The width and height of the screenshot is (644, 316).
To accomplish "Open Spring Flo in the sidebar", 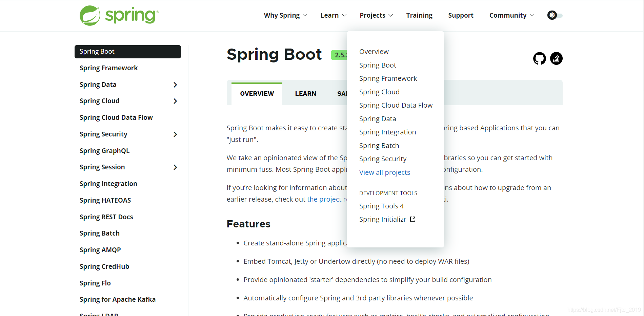I will point(95,283).
